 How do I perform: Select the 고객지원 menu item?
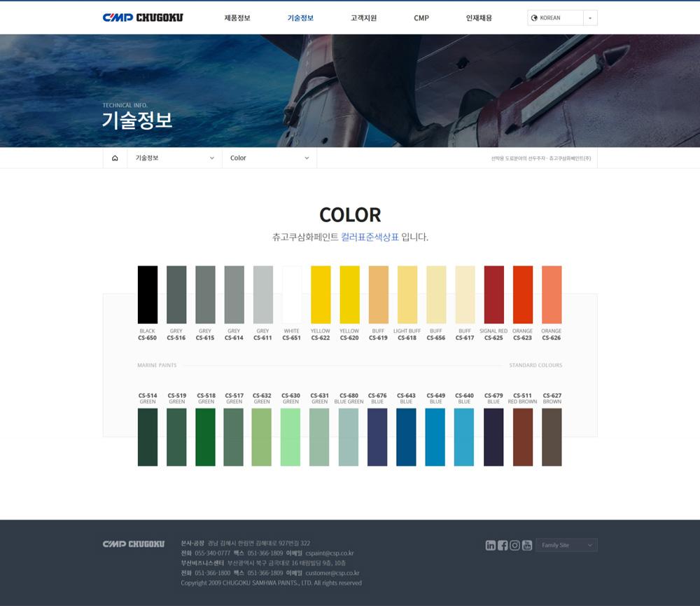coord(363,18)
